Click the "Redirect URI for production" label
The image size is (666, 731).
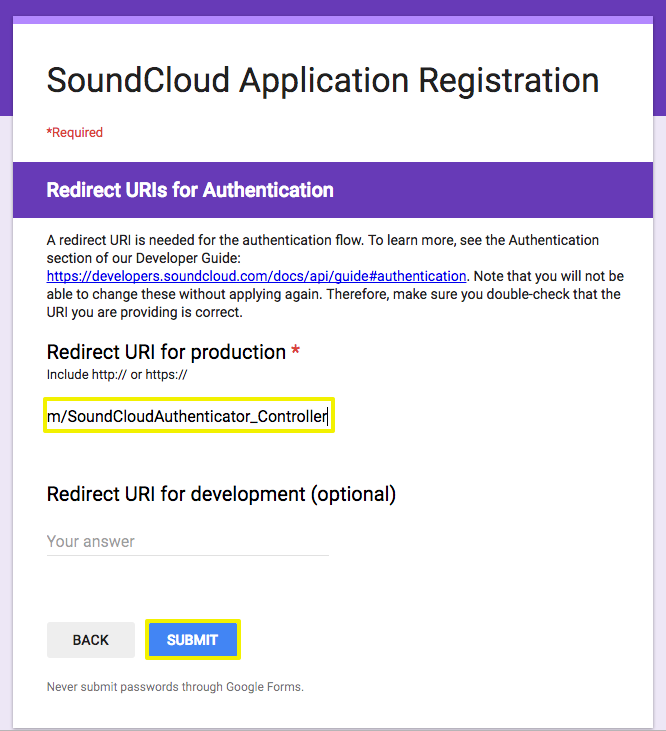pos(166,352)
